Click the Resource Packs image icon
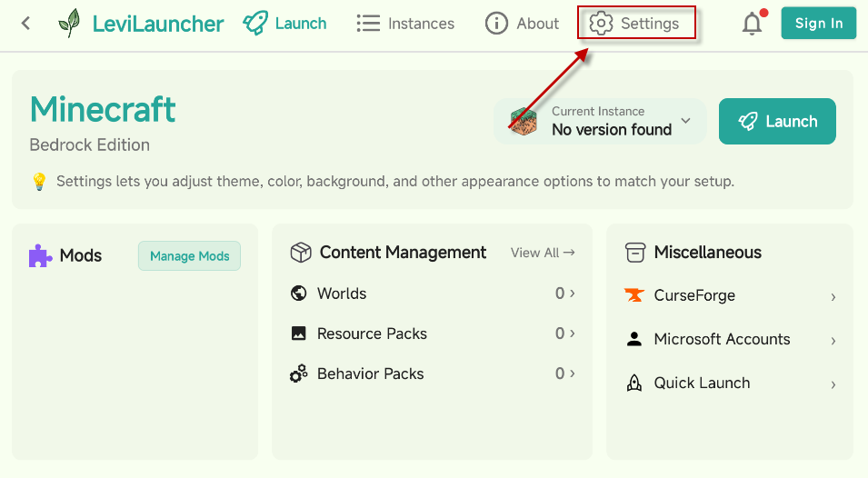Image resolution: width=868 pixels, height=478 pixels. 298,334
